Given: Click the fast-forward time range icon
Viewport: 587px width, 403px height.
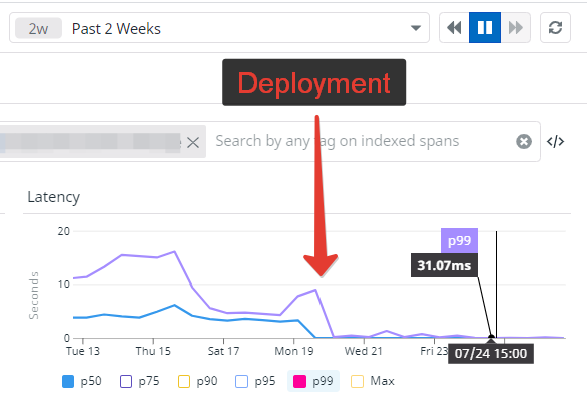Looking at the screenshot, I should click(515, 28).
